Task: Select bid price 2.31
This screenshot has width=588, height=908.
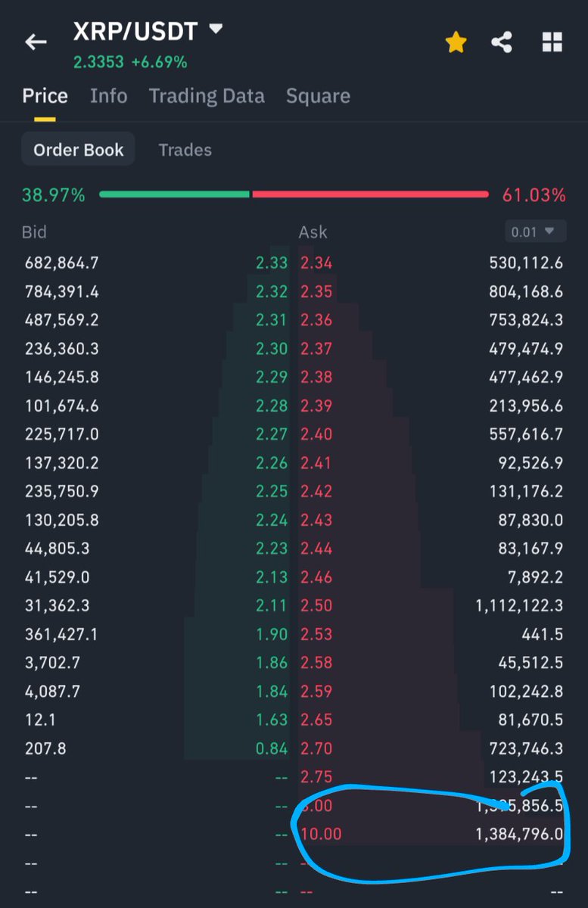Action: [x=272, y=320]
